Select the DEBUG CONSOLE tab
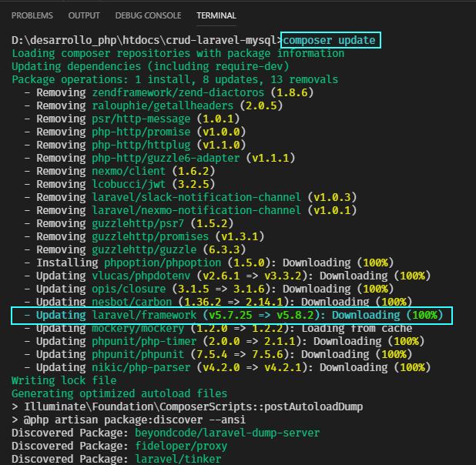This screenshot has height=465, width=476. click(x=149, y=15)
